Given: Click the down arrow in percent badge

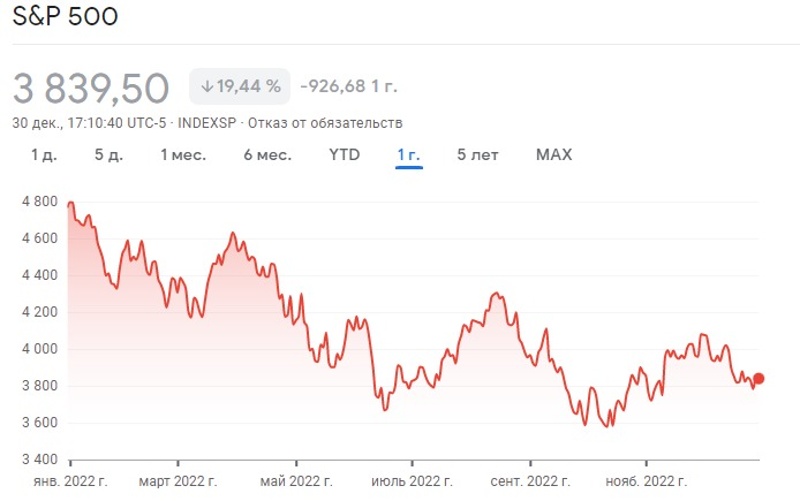Looking at the screenshot, I should click(x=207, y=87).
